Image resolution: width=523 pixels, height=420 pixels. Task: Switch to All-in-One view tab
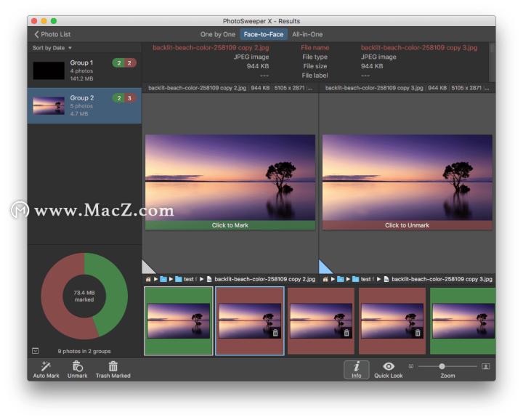coord(307,34)
